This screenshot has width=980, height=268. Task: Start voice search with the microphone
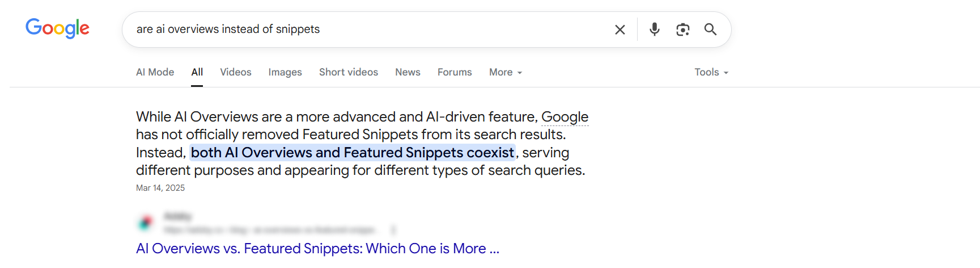point(655,30)
